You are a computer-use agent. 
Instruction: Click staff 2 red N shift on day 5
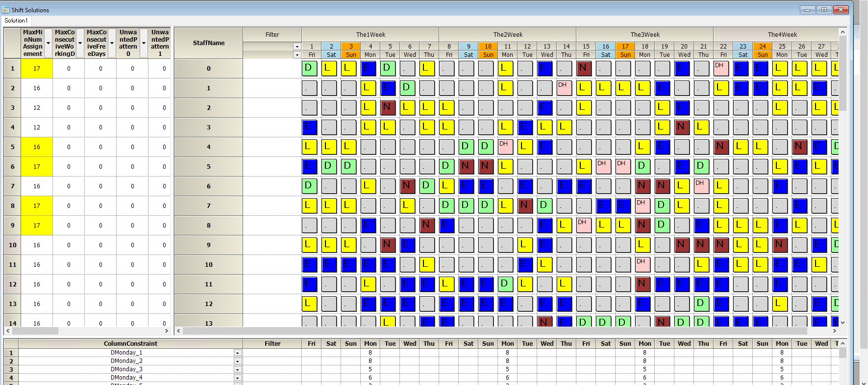[x=388, y=107]
